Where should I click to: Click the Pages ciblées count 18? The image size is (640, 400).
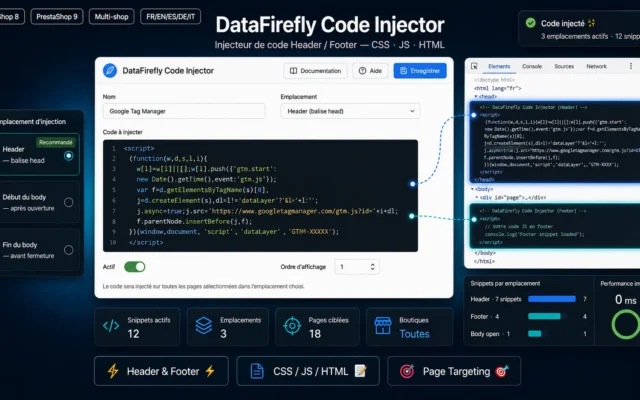tap(315, 334)
